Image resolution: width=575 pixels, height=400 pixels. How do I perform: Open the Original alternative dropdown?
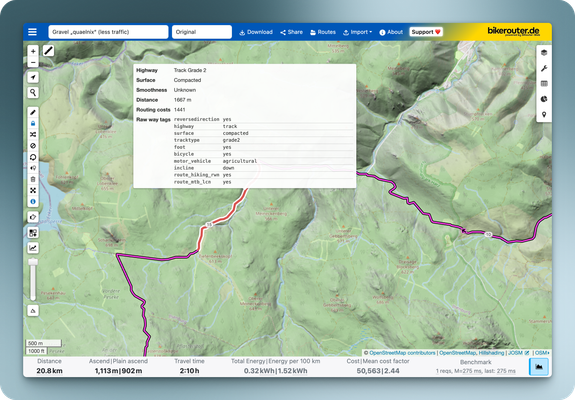point(202,32)
